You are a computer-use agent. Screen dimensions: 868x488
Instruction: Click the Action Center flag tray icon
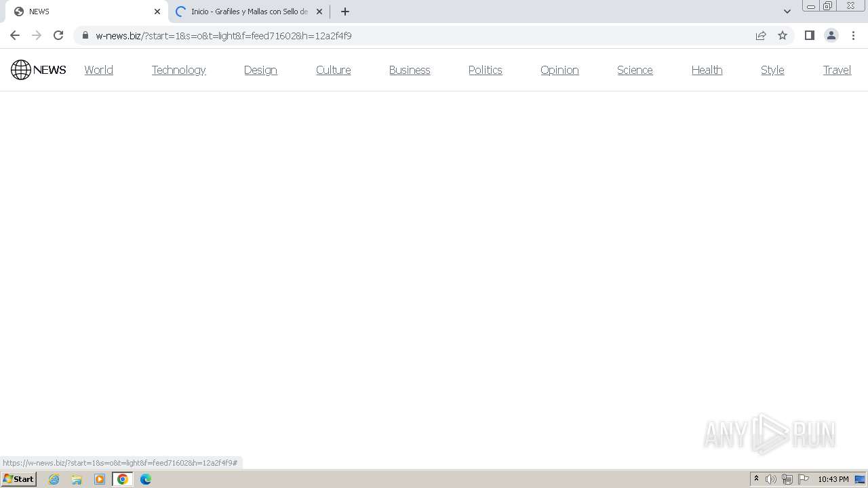click(804, 479)
